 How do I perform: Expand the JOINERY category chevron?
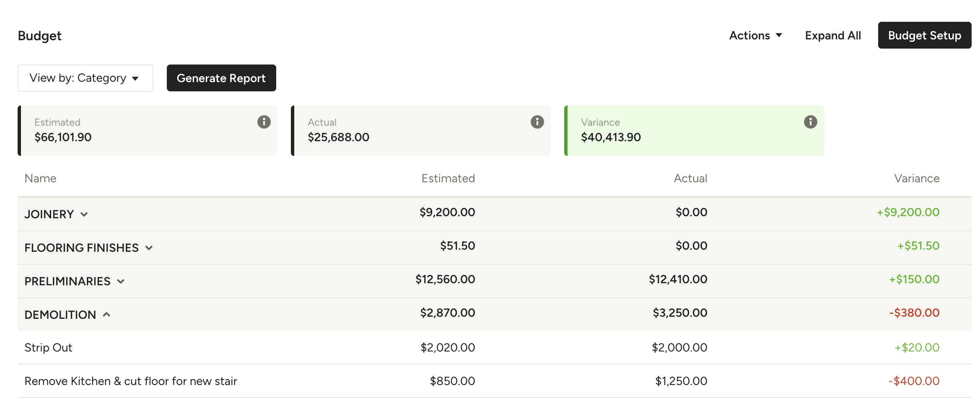coord(84,214)
